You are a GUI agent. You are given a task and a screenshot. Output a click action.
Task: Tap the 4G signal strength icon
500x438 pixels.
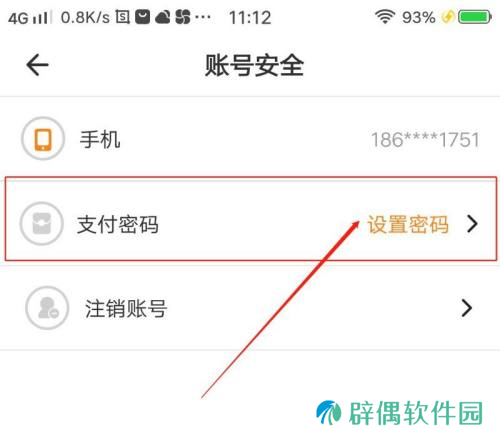(x=29, y=18)
